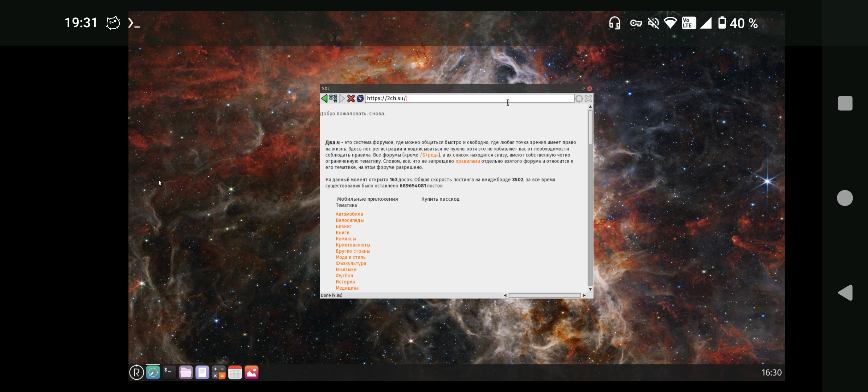Open the R launcher menu in dock

[x=136, y=372]
